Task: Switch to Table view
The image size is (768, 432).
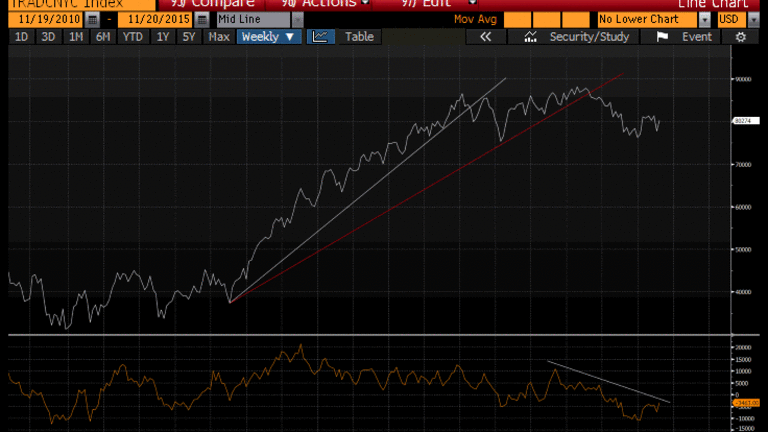Action: (x=359, y=37)
